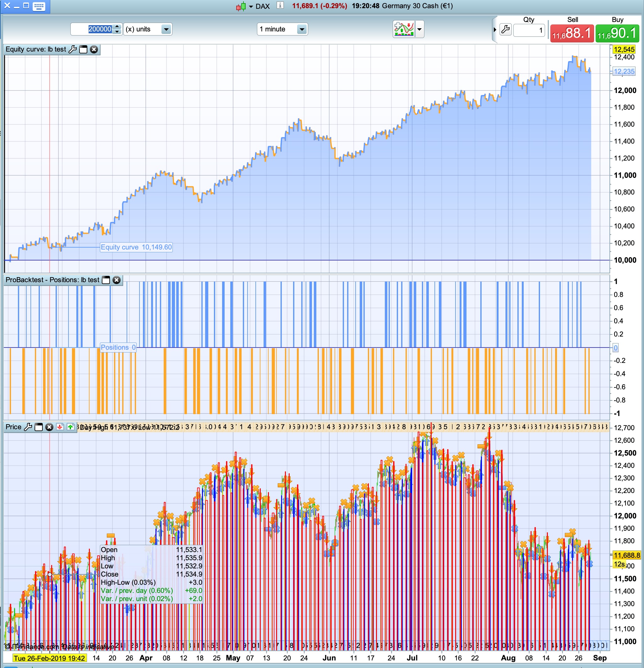Click the green up arrow Price panel icon

[71, 427]
